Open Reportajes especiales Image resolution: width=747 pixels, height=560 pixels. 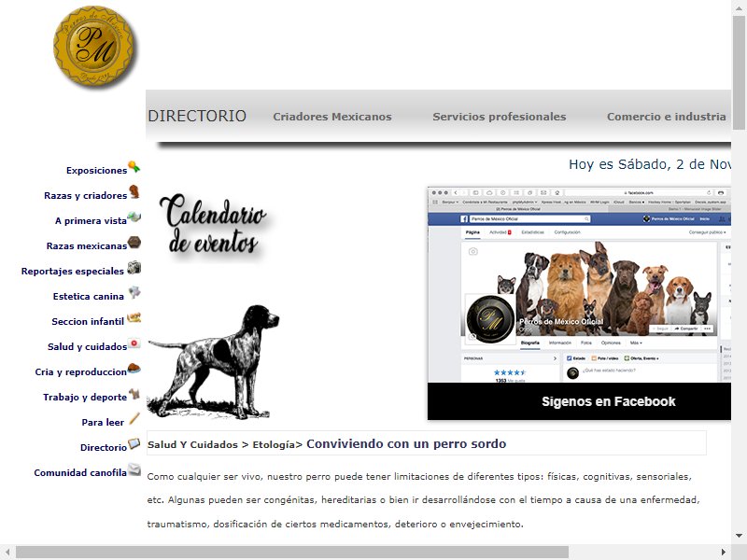pos(73,272)
